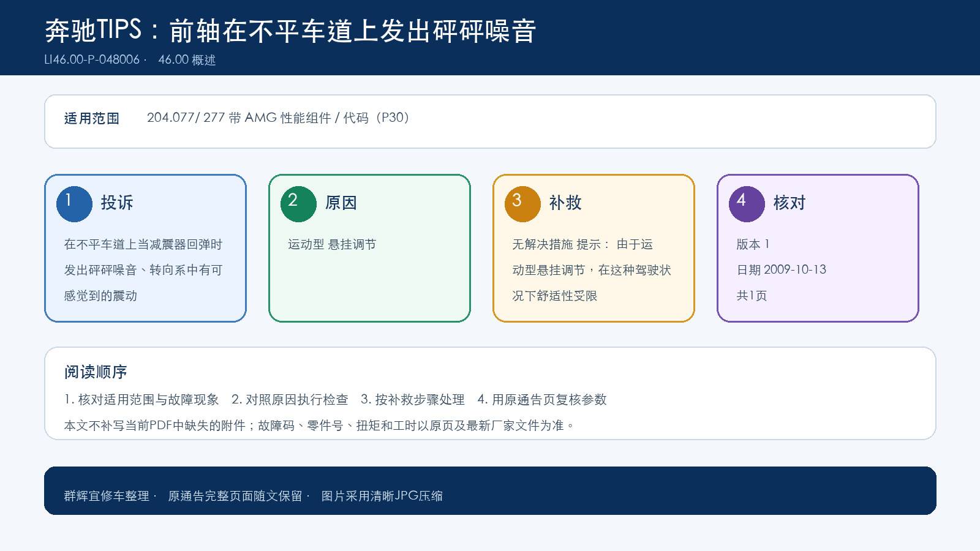
Task: Click footer text 群辉宜修车整理
Action: click(x=107, y=496)
